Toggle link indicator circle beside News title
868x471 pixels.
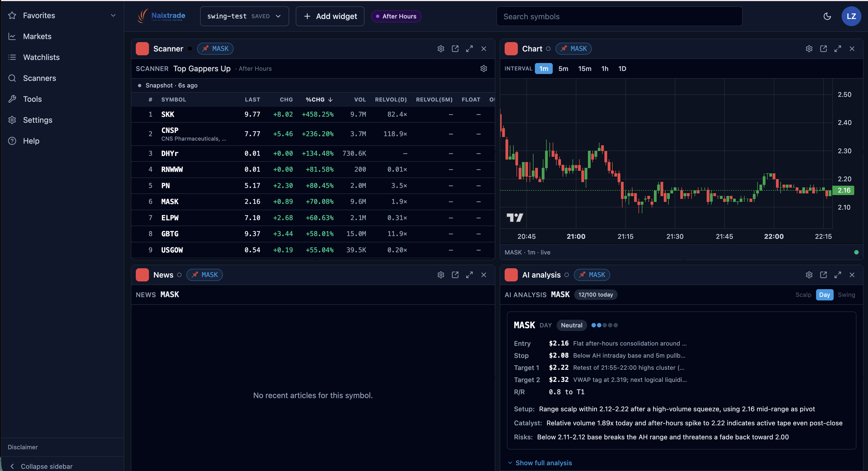point(179,275)
